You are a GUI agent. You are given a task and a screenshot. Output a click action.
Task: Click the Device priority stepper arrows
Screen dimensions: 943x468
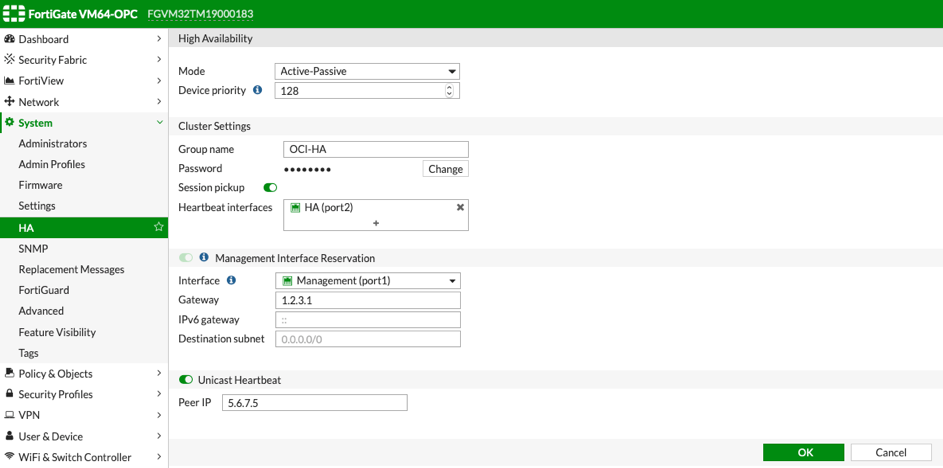[x=450, y=91]
